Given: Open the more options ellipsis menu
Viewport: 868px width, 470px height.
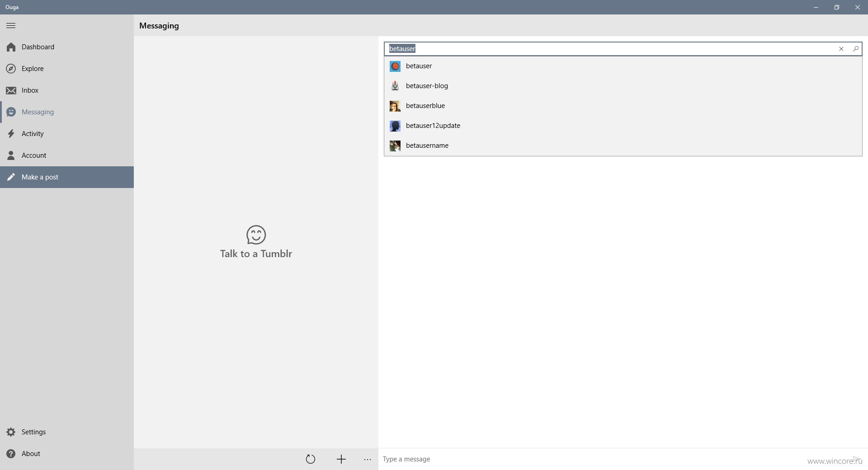Looking at the screenshot, I should click(x=368, y=460).
